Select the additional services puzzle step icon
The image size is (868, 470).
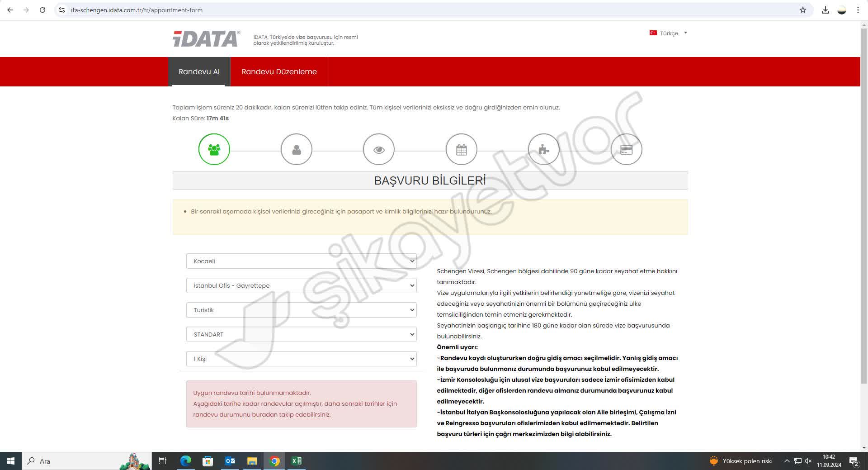click(543, 149)
